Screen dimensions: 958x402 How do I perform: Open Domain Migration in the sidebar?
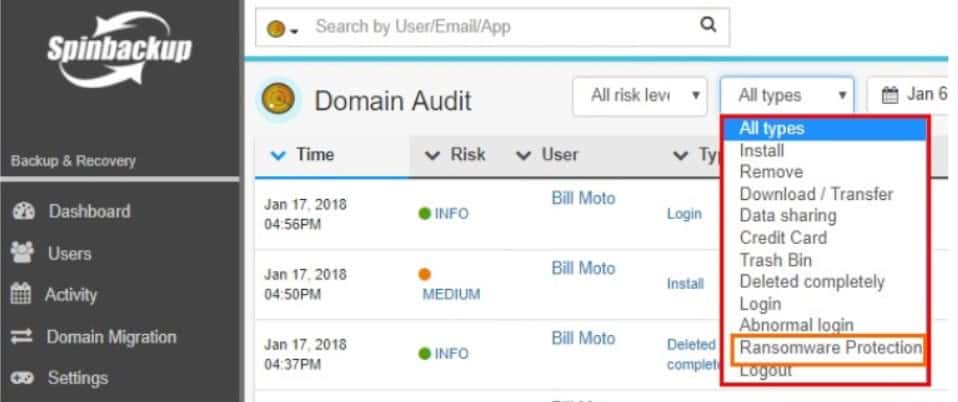tap(111, 337)
